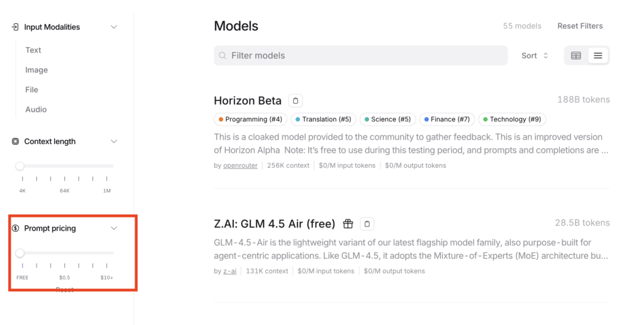The height and width of the screenshot is (325, 644).
Task: Copy GLM 4.5 Air model clipboard icon
Action: coord(368,224)
